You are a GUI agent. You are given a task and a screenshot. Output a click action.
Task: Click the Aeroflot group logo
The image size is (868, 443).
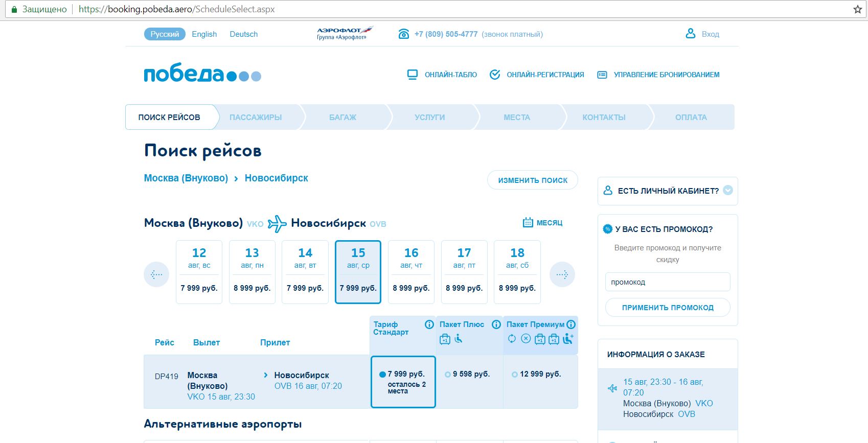click(x=345, y=34)
